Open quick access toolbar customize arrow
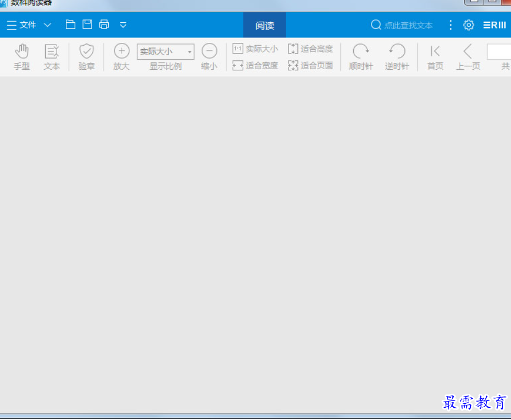This screenshot has height=420, width=511. point(123,25)
